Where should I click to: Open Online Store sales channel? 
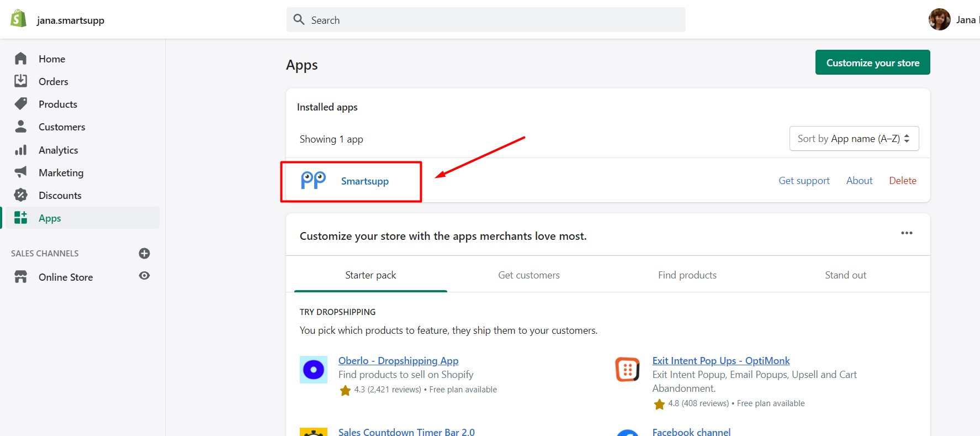pos(66,277)
